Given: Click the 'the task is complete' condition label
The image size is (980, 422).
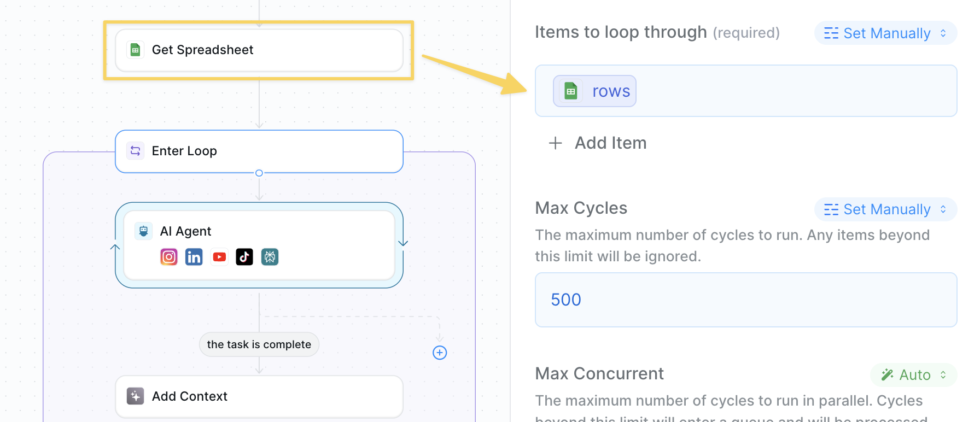Looking at the screenshot, I should (x=259, y=344).
